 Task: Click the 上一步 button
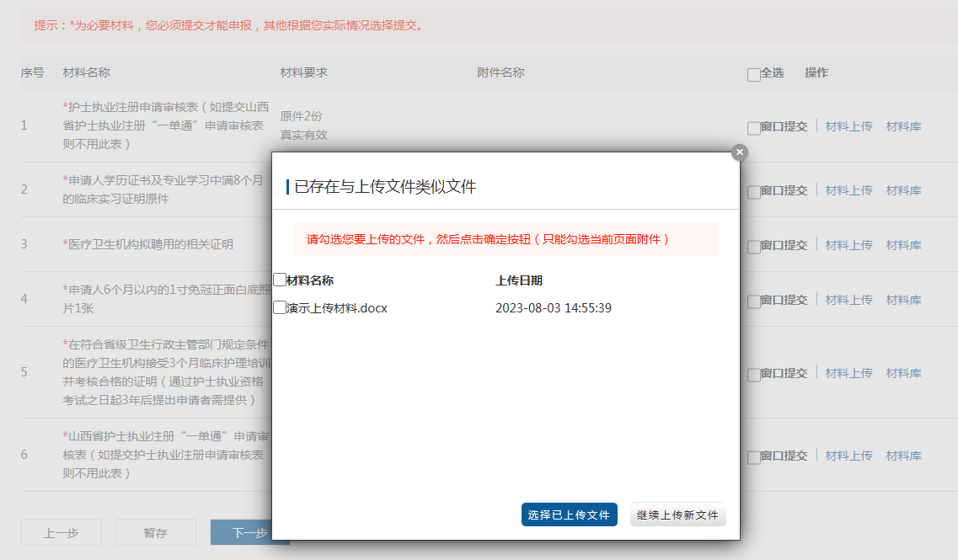click(x=61, y=533)
